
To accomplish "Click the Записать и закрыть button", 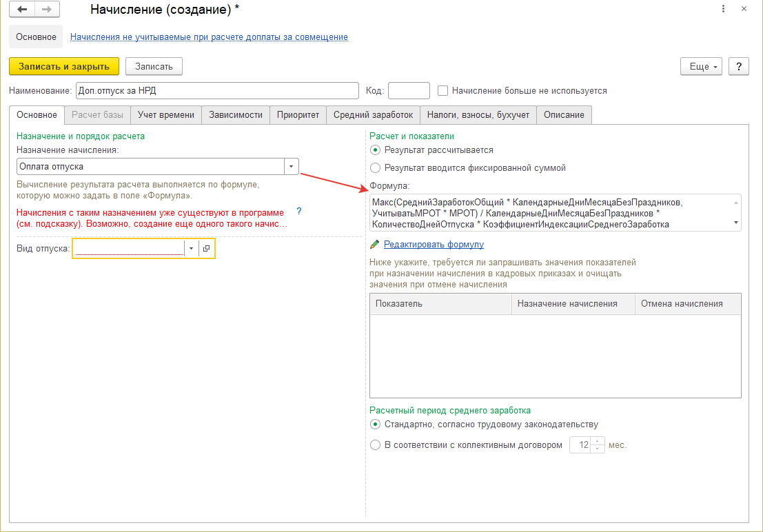I will tap(64, 66).
